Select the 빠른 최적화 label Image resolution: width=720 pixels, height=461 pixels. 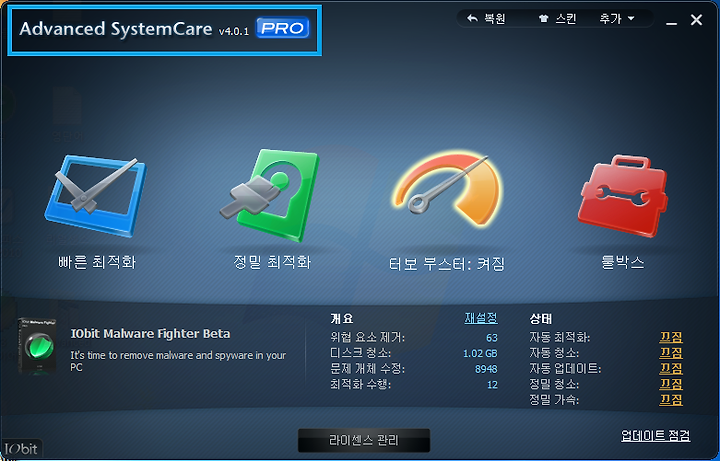[x=97, y=262]
